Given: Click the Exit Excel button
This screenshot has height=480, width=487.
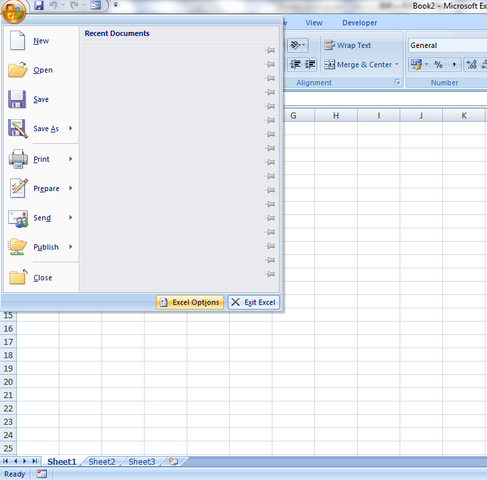Looking at the screenshot, I should coord(254,302).
